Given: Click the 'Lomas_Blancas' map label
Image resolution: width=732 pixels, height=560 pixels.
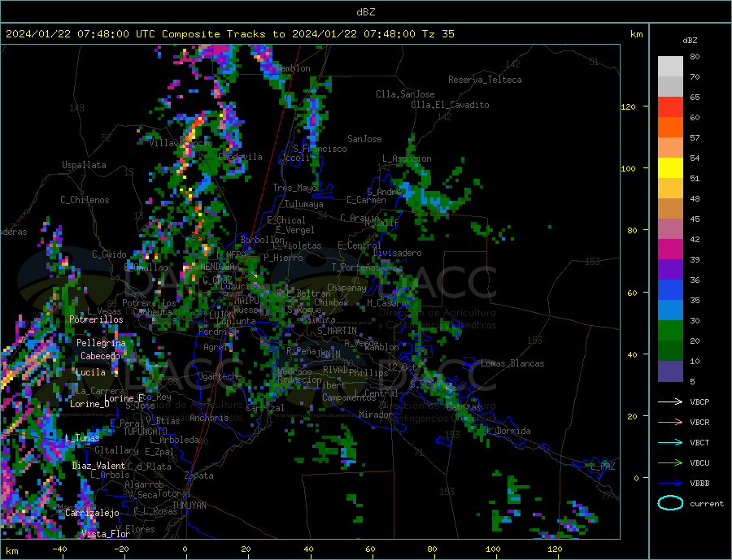Looking at the screenshot, I should (x=512, y=363).
